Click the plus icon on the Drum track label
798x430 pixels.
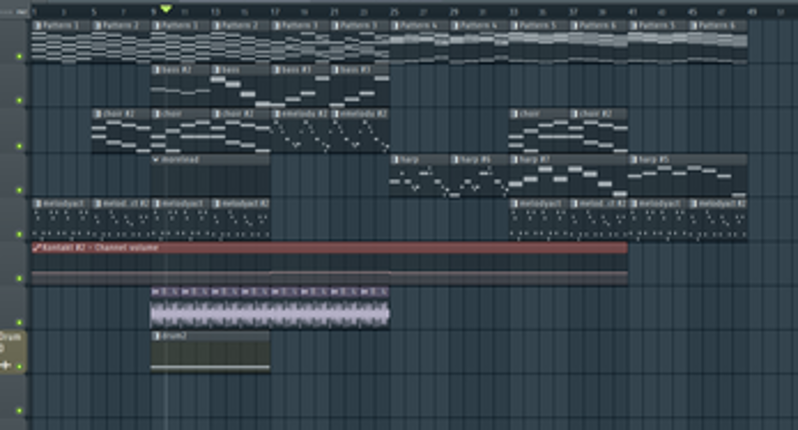point(6,366)
